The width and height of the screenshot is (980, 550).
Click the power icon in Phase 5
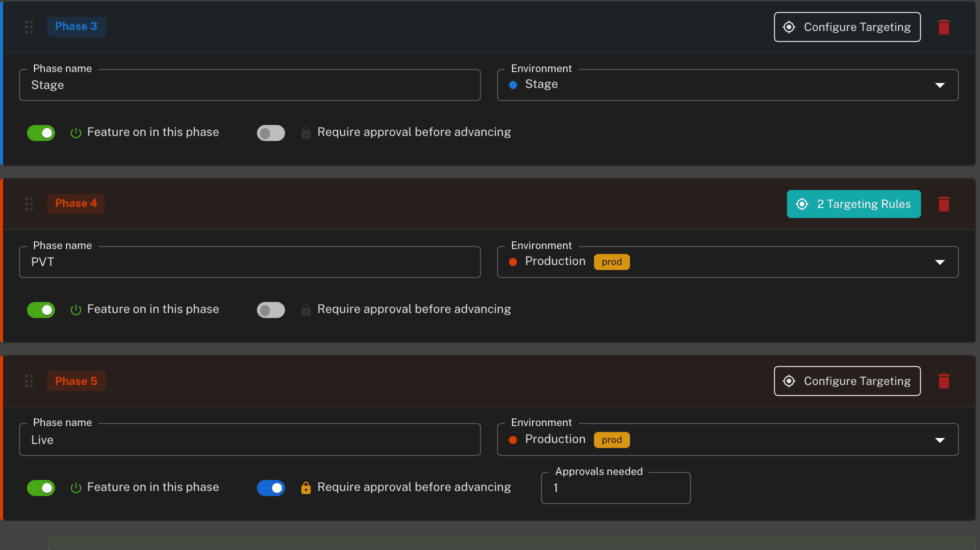tap(76, 488)
